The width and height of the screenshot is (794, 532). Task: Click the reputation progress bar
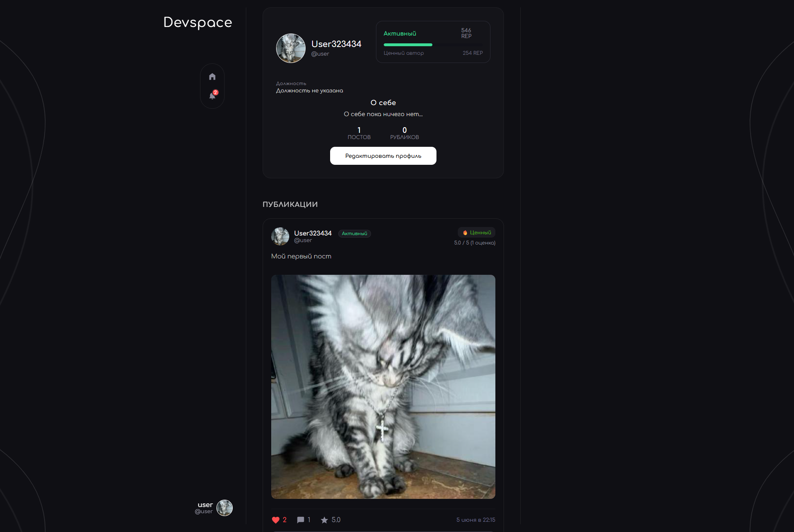433,45
